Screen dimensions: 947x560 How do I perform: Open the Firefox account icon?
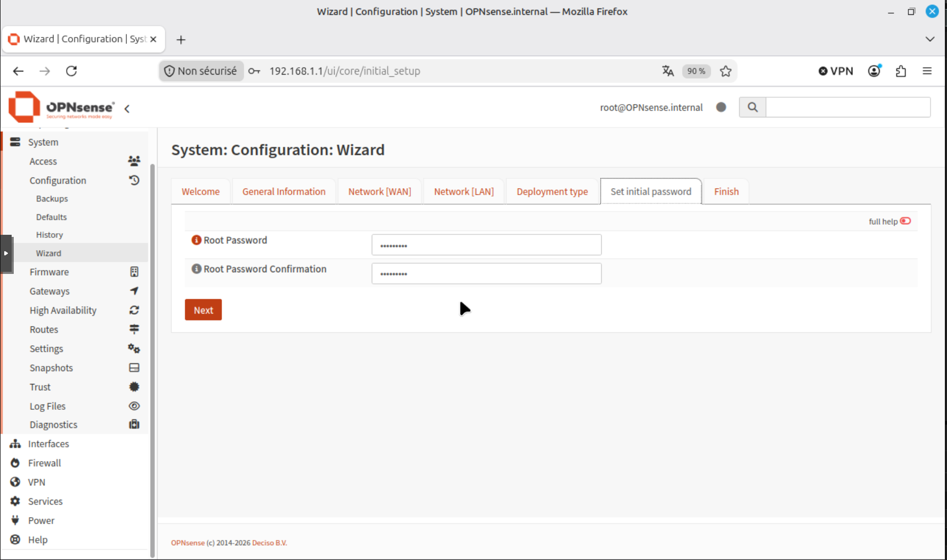pyautogui.click(x=875, y=71)
